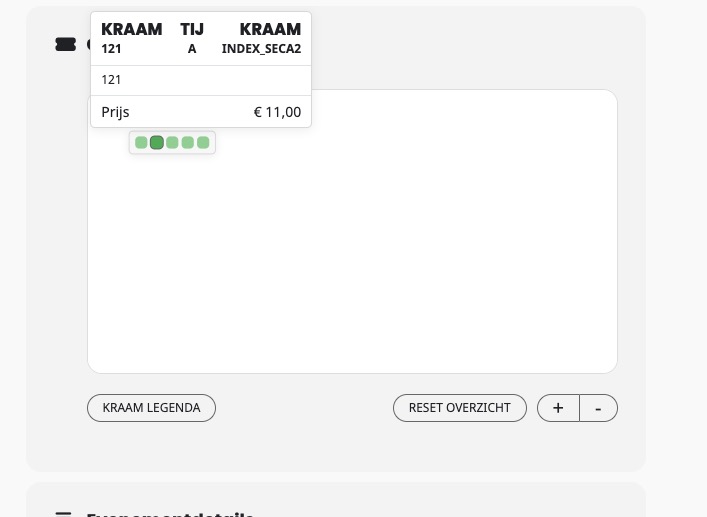Select the first light green stall square
Viewport: 707px width, 517px height.
(141, 142)
